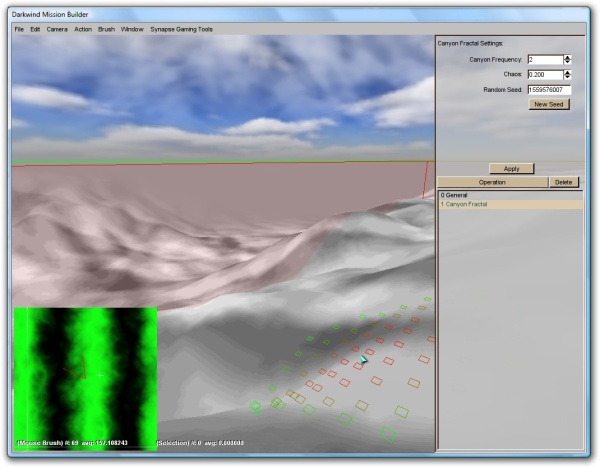Expand the Action menu

[x=83, y=29]
